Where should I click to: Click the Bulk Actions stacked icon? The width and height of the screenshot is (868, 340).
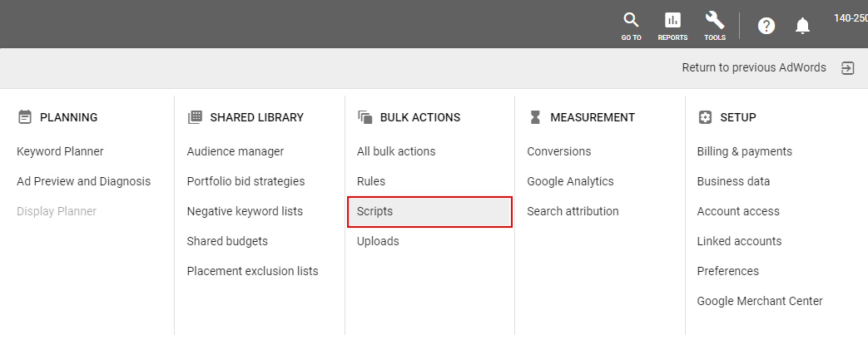coord(365,117)
